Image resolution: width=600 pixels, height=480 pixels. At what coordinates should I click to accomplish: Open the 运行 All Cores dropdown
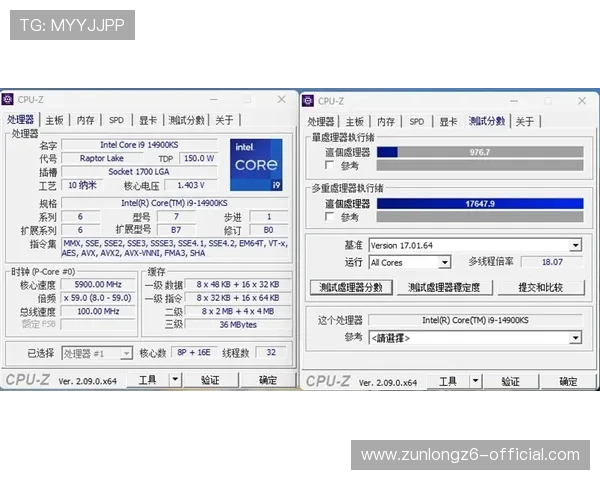click(x=444, y=263)
